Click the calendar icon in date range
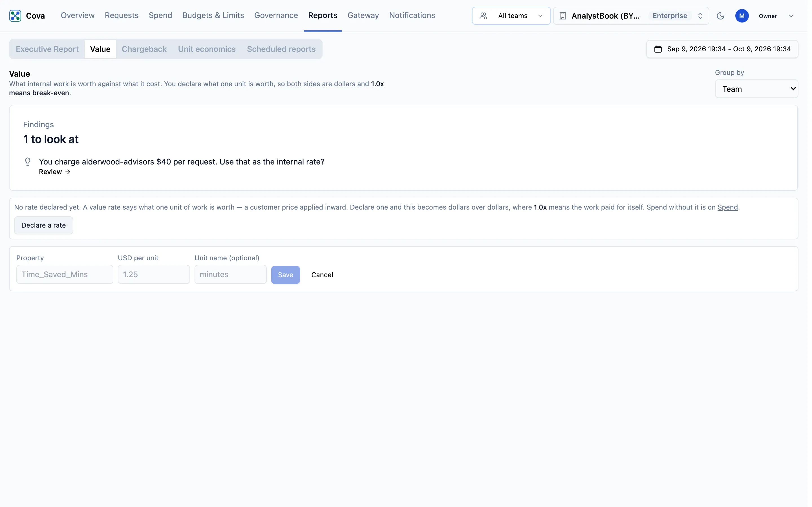Image resolution: width=812 pixels, height=507 pixels. (658, 49)
